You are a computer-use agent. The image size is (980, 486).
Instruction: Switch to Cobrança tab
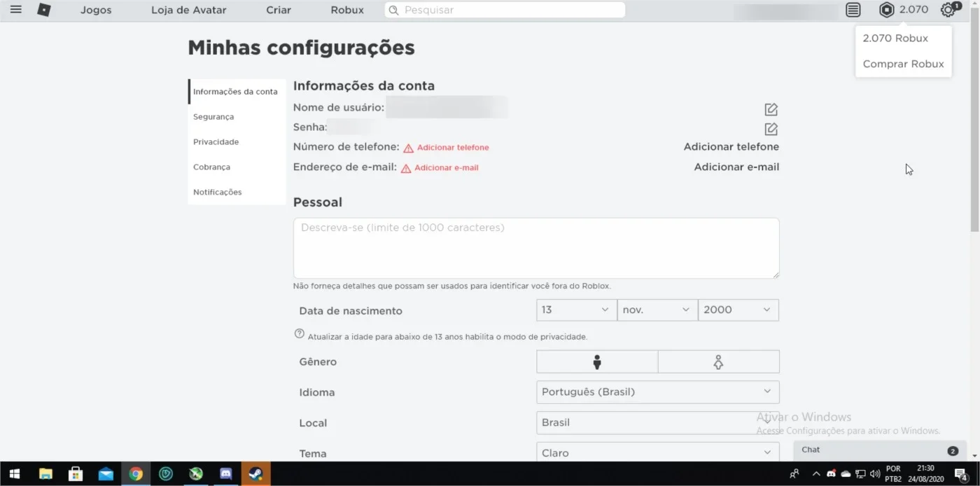(237, 167)
